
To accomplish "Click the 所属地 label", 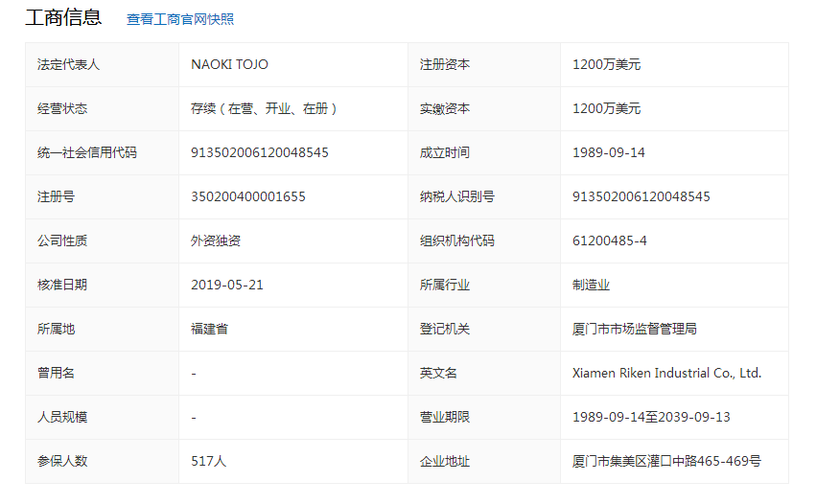I will pyautogui.click(x=56, y=329).
